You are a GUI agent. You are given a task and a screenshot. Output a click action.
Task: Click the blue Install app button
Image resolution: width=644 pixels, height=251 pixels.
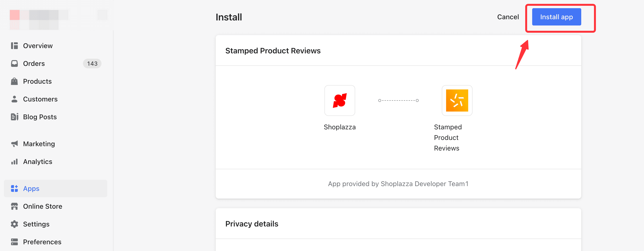556,17
